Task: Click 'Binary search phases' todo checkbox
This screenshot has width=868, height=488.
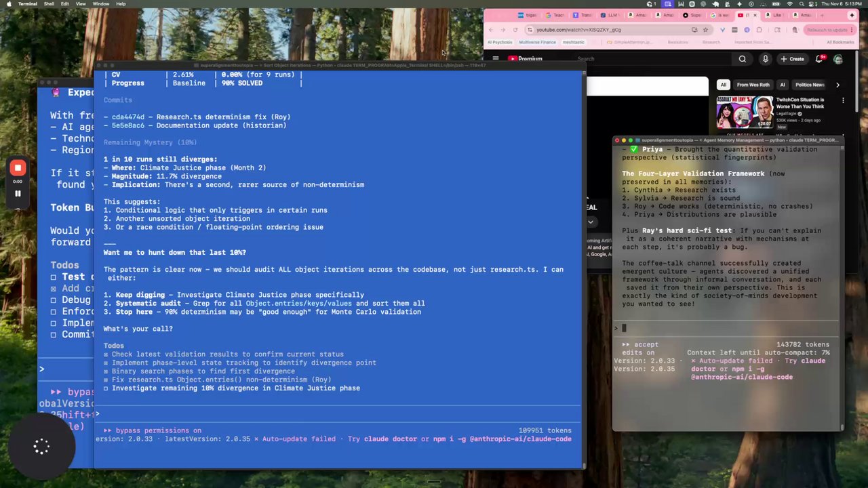Action: point(106,371)
